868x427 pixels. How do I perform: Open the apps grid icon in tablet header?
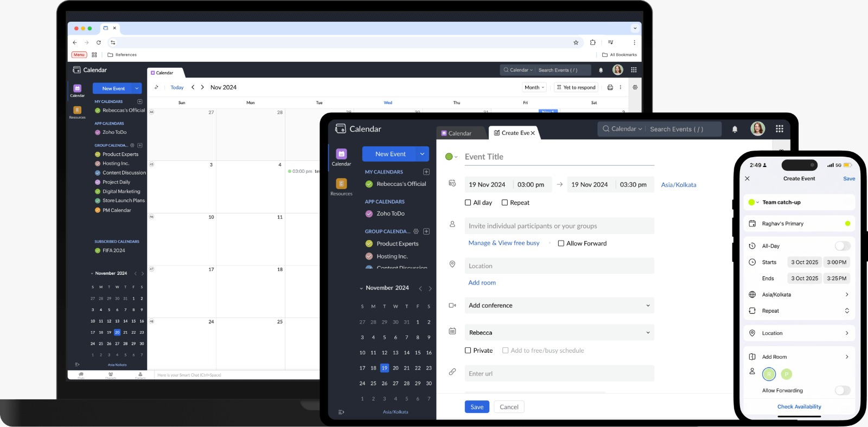point(780,129)
